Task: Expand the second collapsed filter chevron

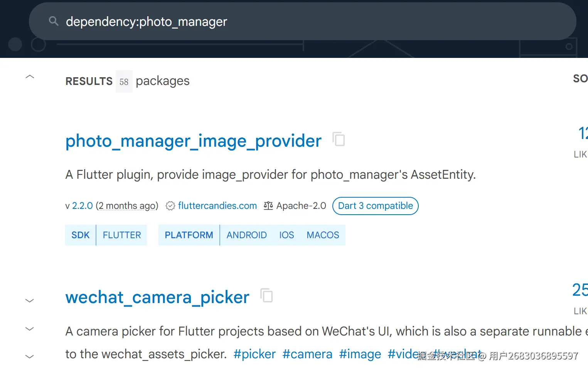Action: tap(30, 329)
